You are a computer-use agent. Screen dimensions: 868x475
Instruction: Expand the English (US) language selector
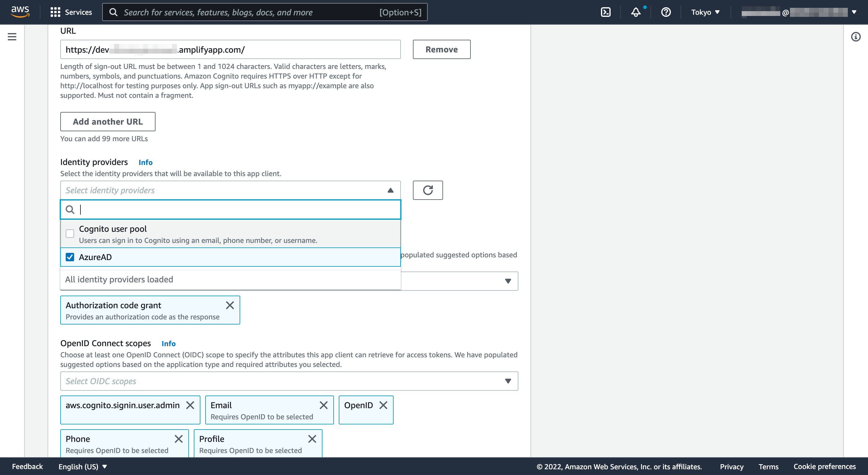82,467
